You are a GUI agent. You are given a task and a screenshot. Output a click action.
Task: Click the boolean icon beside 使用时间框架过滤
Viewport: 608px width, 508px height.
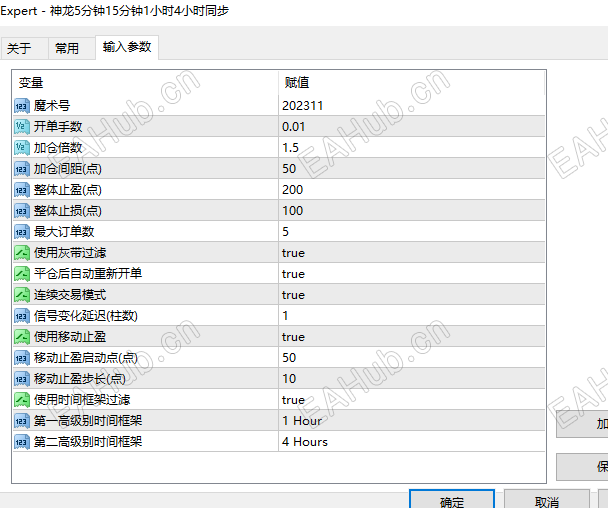22,400
